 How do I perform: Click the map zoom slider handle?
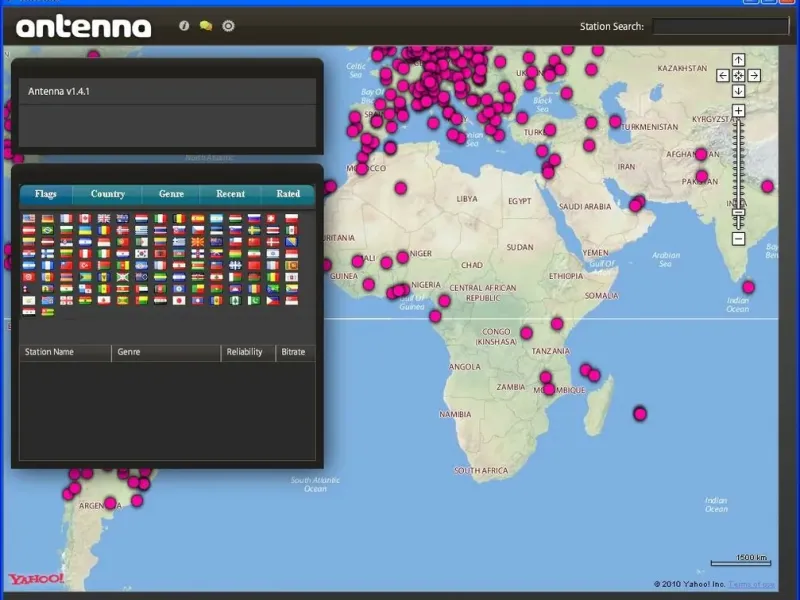(738, 213)
